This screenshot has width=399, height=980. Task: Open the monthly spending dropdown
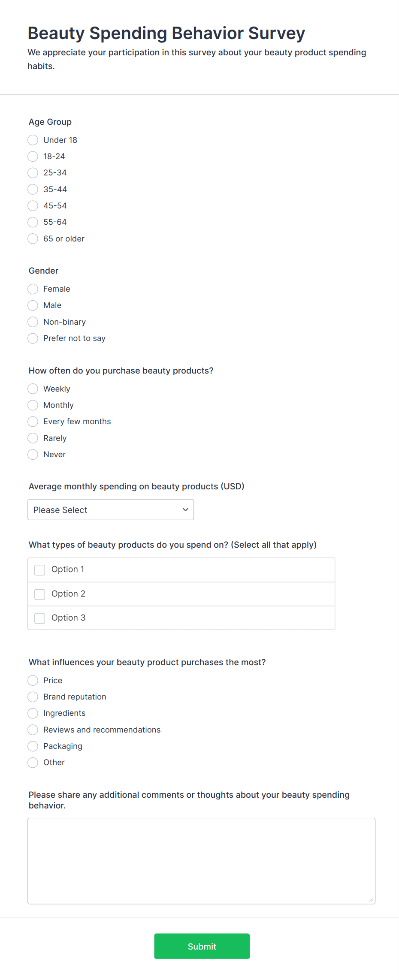(110, 510)
